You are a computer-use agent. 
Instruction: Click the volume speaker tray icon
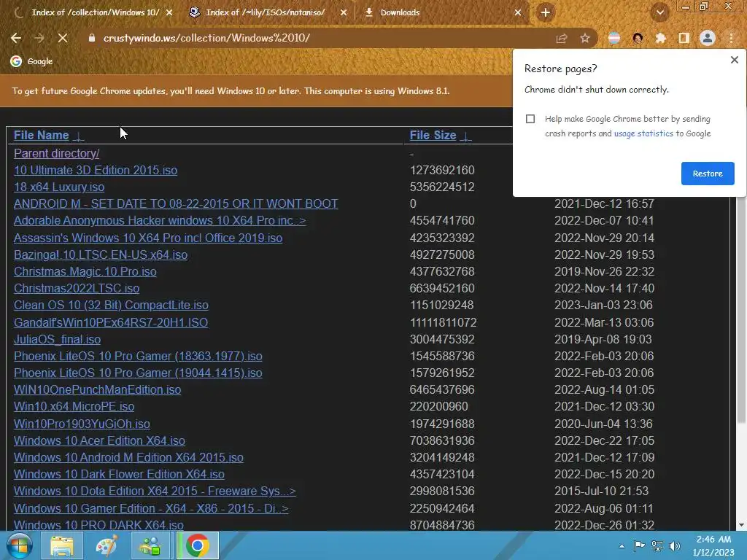point(675,546)
